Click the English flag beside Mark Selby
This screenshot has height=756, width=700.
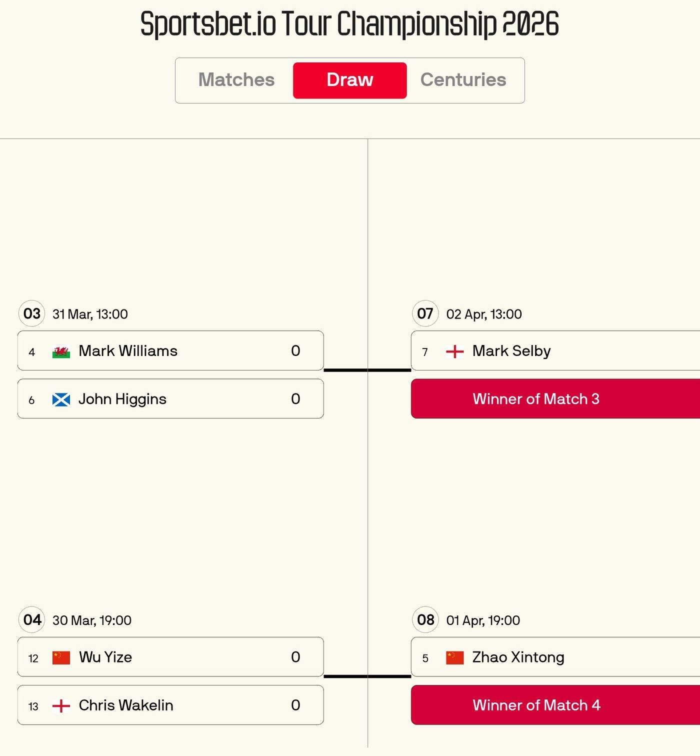(454, 352)
